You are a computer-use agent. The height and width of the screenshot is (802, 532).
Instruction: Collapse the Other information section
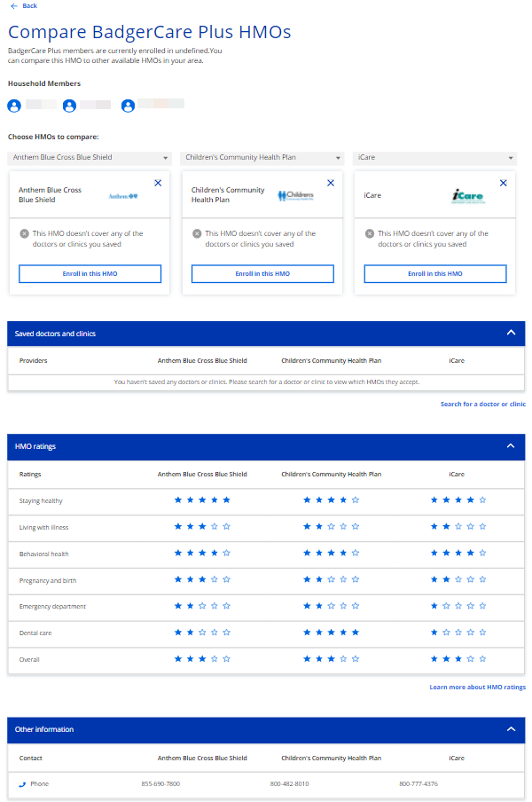point(511,729)
